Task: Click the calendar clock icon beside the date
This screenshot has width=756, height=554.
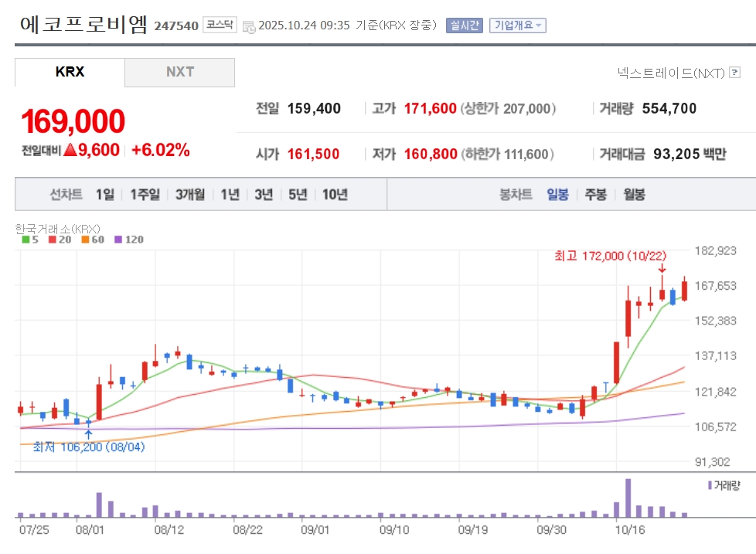Action: click(249, 27)
